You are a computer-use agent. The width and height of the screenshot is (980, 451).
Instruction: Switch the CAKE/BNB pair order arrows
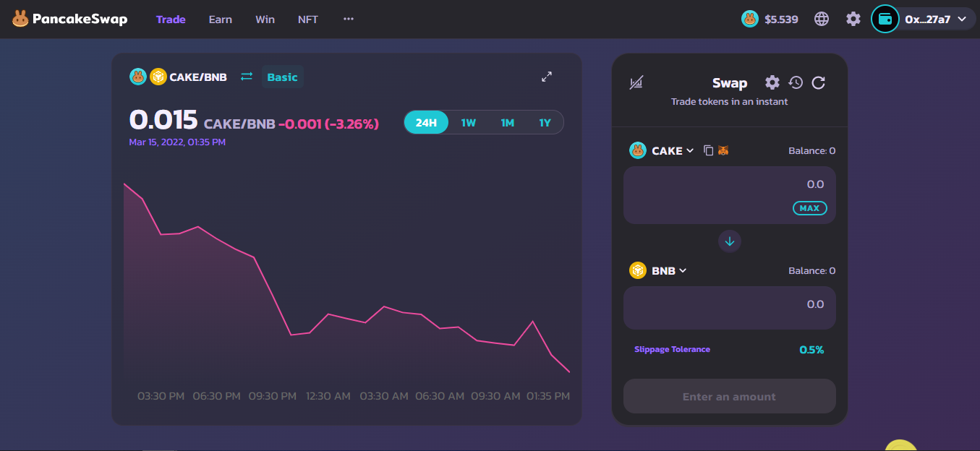click(247, 77)
